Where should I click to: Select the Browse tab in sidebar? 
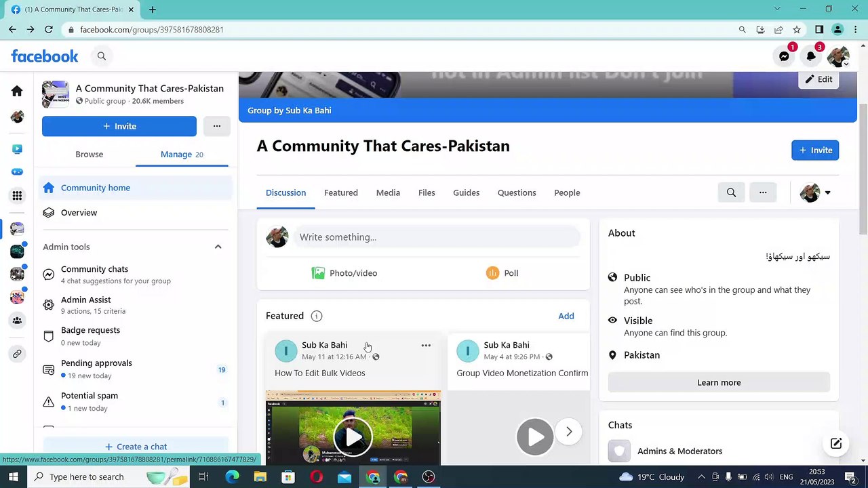coord(89,155)
